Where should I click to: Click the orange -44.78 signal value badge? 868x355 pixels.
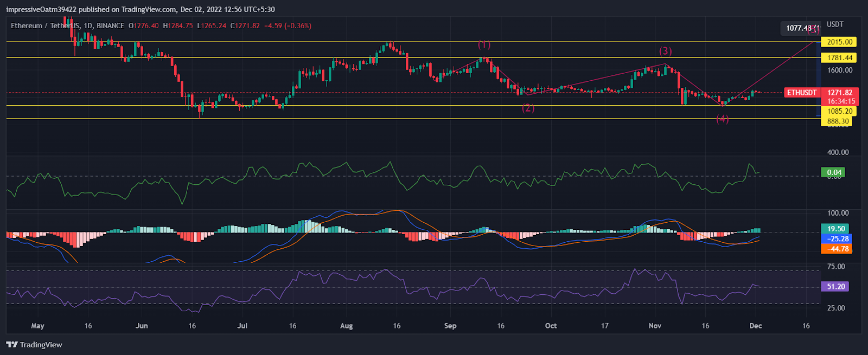[x=836, y=249]
